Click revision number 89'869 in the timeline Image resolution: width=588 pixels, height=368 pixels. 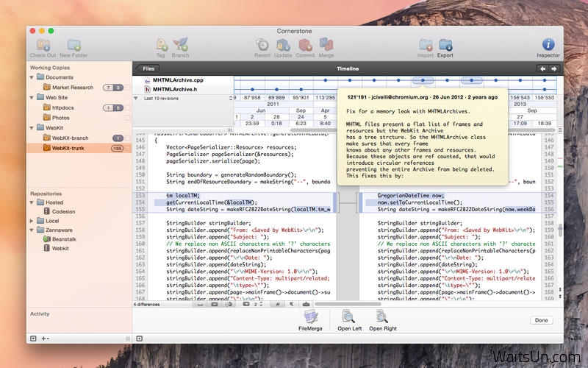pos(276,98)
